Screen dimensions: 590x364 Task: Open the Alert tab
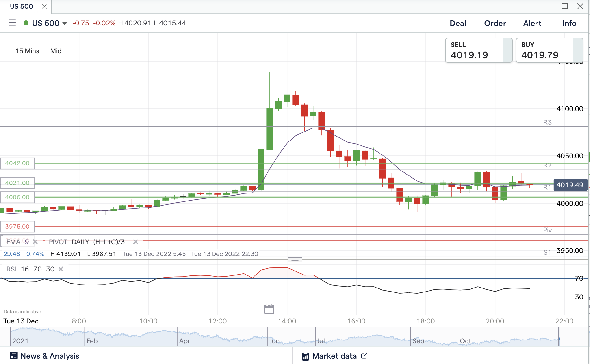click(x=532, y=23)
